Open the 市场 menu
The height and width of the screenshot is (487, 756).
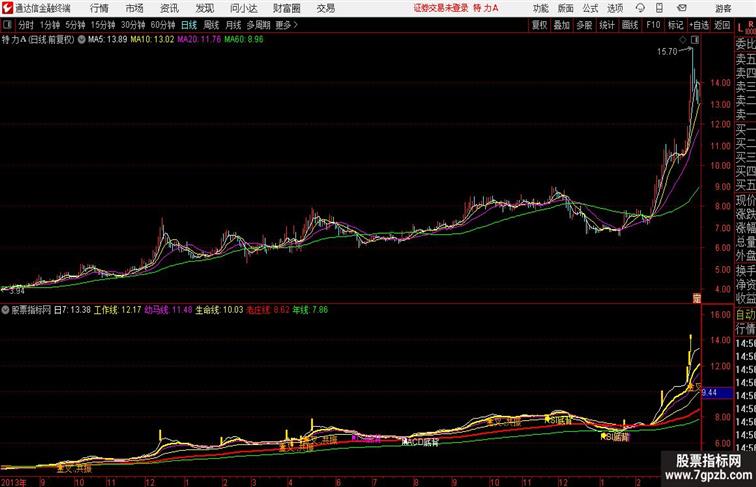coord(134,8)
